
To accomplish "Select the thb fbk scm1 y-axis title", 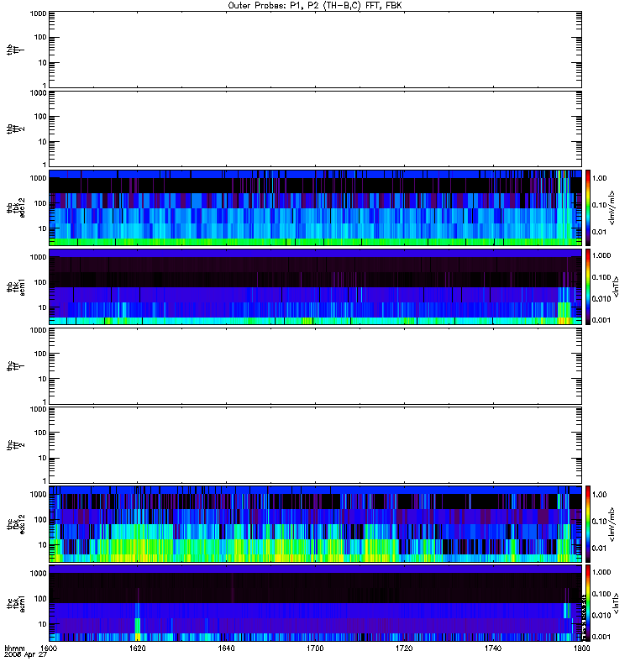I will pos(16,286).
